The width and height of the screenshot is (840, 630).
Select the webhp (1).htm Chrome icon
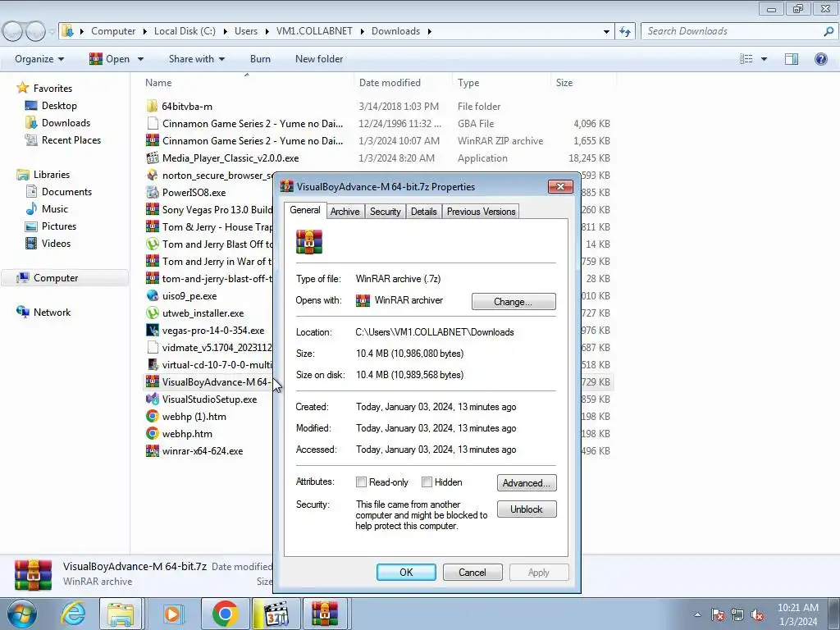152,416
